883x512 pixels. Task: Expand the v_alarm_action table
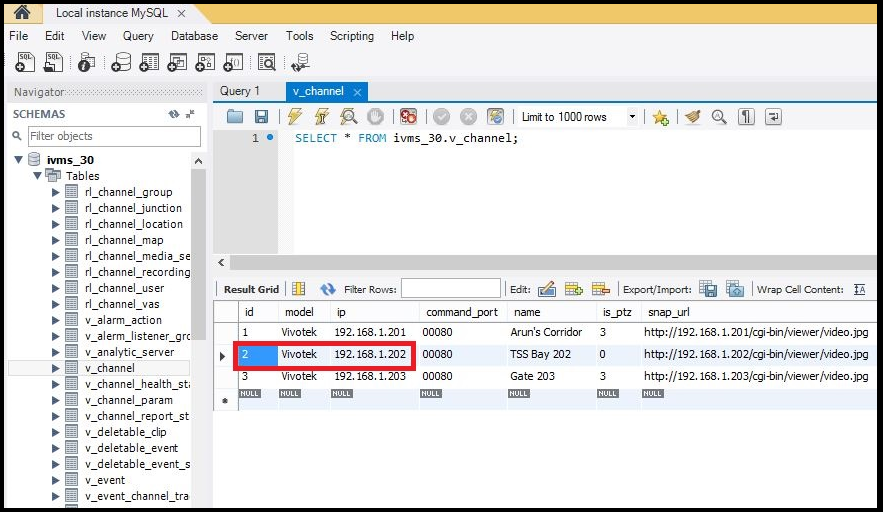55,320
